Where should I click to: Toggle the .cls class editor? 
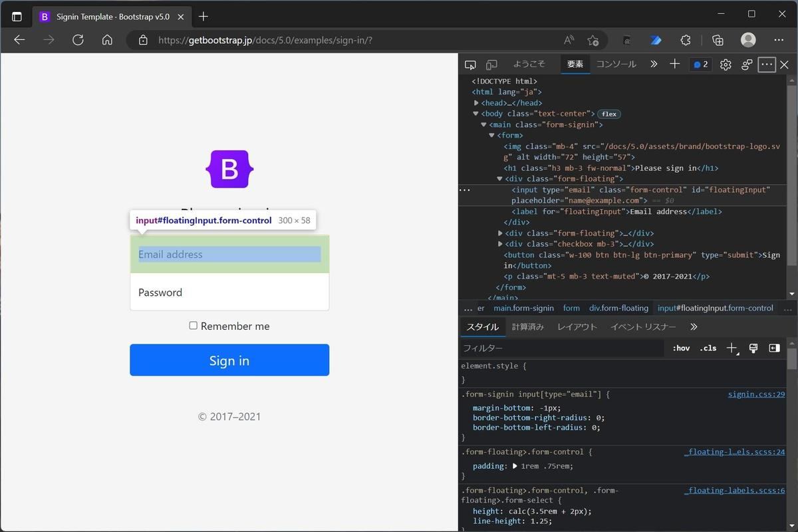(x=708, y=348)
